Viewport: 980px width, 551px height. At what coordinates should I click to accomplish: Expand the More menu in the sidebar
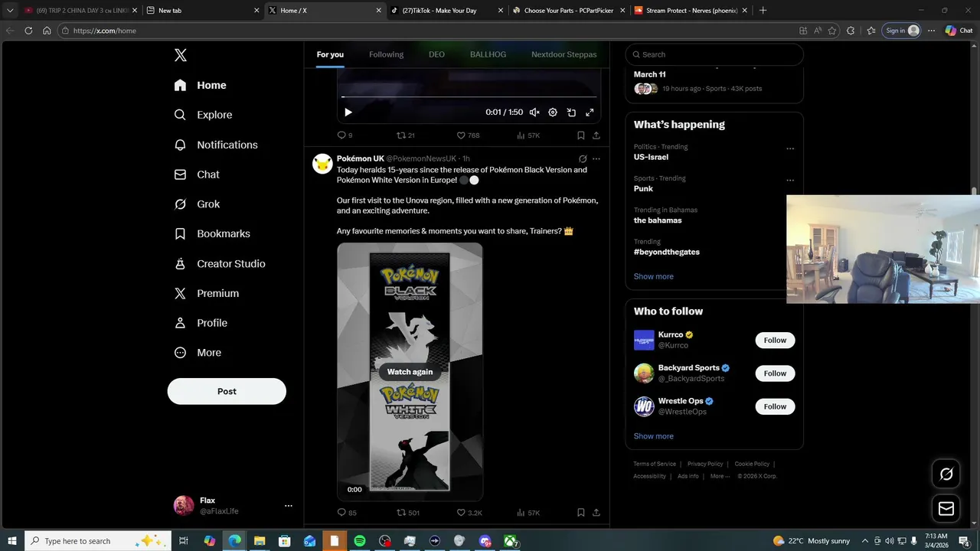[x=198, y=353]
